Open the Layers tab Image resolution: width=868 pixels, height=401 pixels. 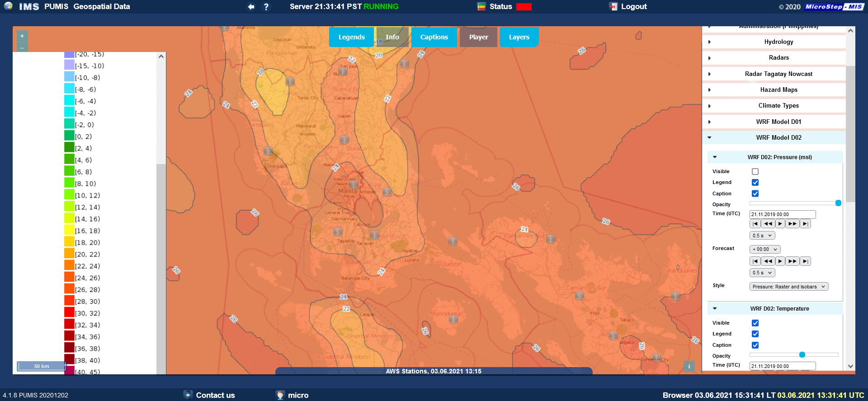tap(519, 37)
